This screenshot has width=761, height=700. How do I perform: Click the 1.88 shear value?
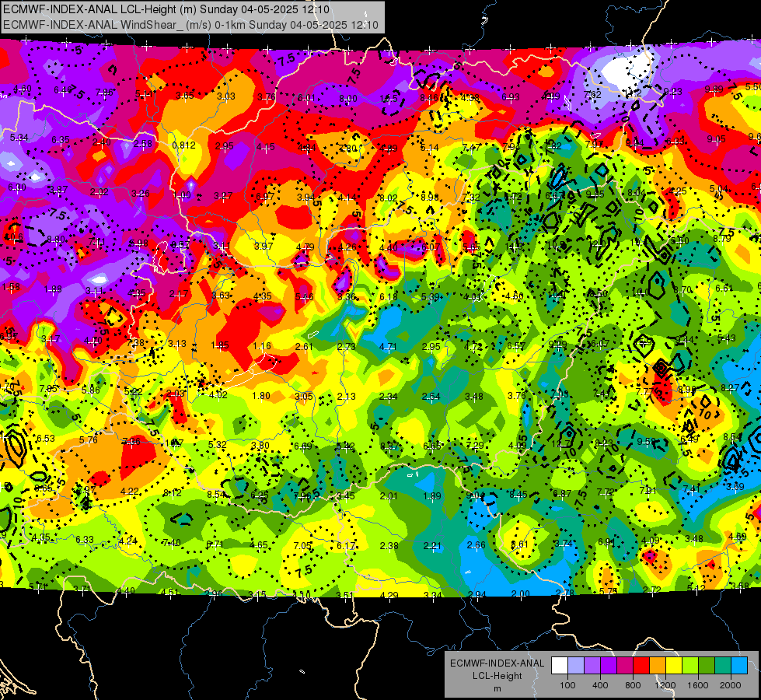pos(52,289)
